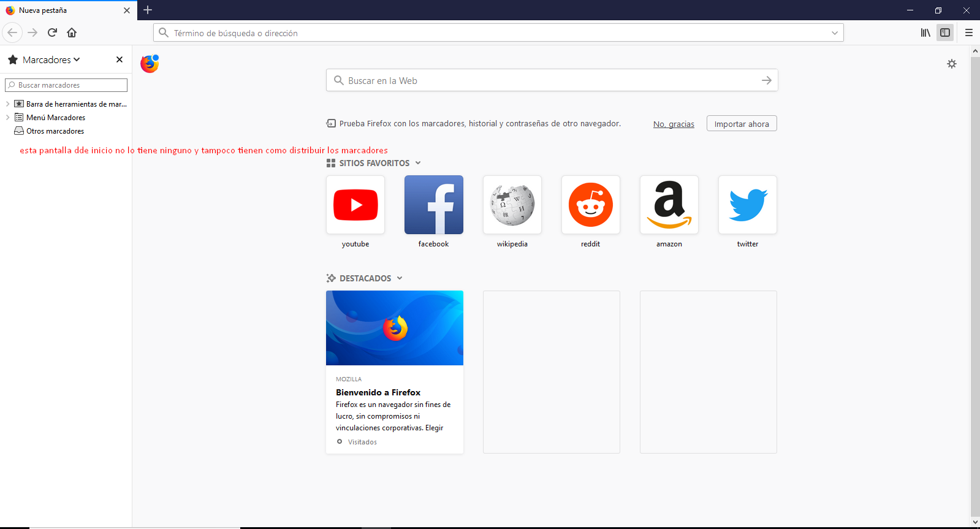The height and width of the screenshot is (529, 980).
Task: Open new tab preferences gear icon
Action: click(952, 64)
